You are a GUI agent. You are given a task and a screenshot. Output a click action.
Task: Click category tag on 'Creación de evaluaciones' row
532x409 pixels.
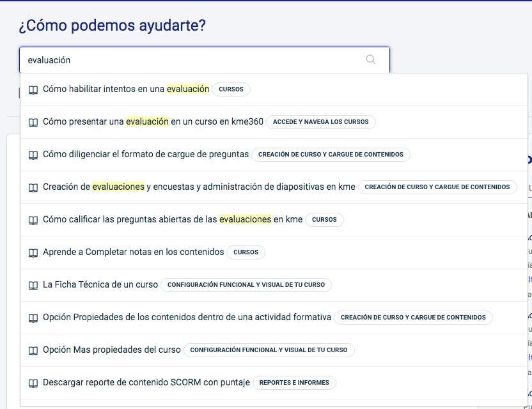click(x=437, y=187)
